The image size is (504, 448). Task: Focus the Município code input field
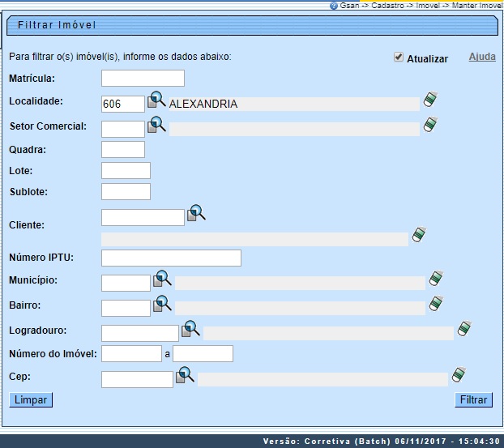(x=126, y=283)
